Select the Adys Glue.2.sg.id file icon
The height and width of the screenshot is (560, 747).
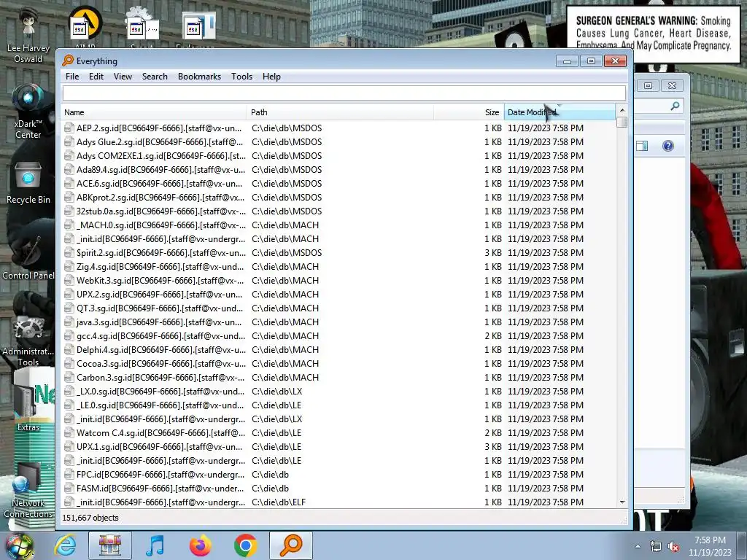[69, 142]
